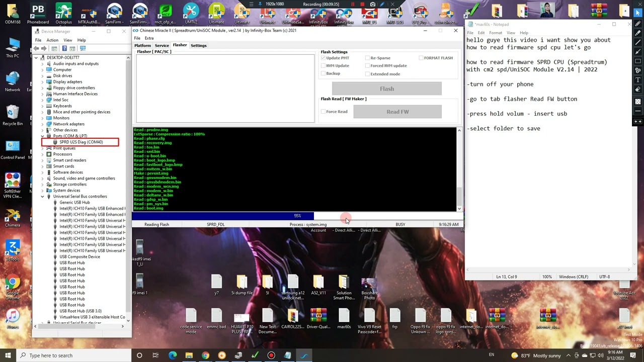Enable the Re-Sparse checkbox

367,58
